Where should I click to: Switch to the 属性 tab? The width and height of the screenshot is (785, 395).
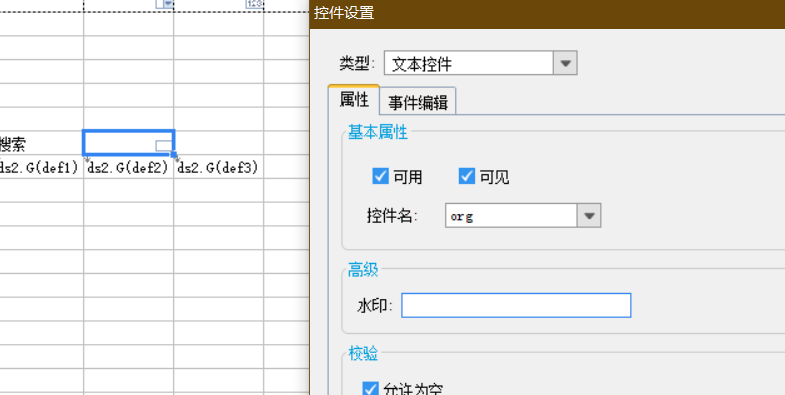point(354,100)
